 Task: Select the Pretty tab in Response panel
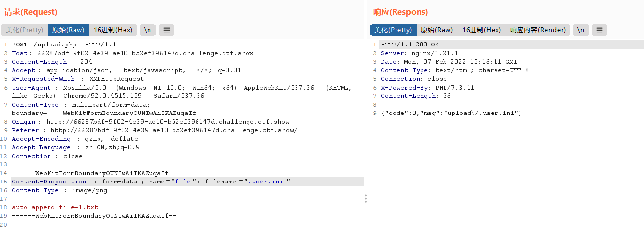(x=393, y=30)
